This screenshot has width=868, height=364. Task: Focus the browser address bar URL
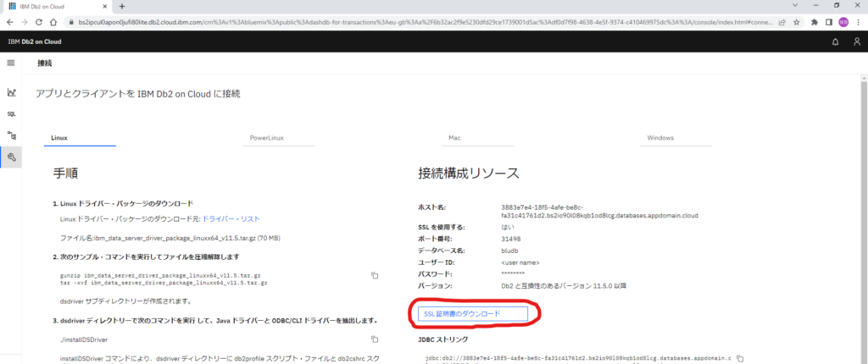tap(426, 23)
